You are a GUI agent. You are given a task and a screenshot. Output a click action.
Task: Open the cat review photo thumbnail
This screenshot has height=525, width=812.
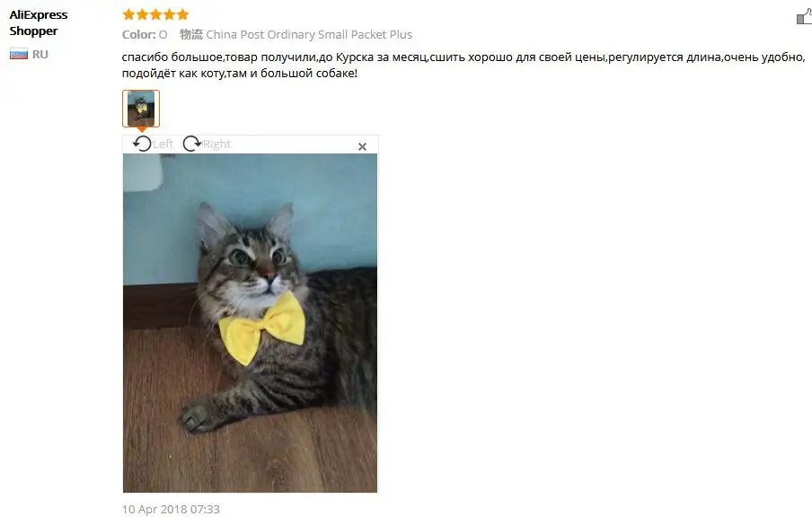coord(141,108)
